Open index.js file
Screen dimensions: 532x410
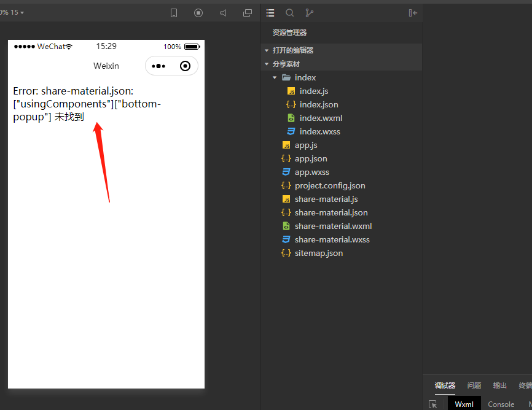point(341,91)
